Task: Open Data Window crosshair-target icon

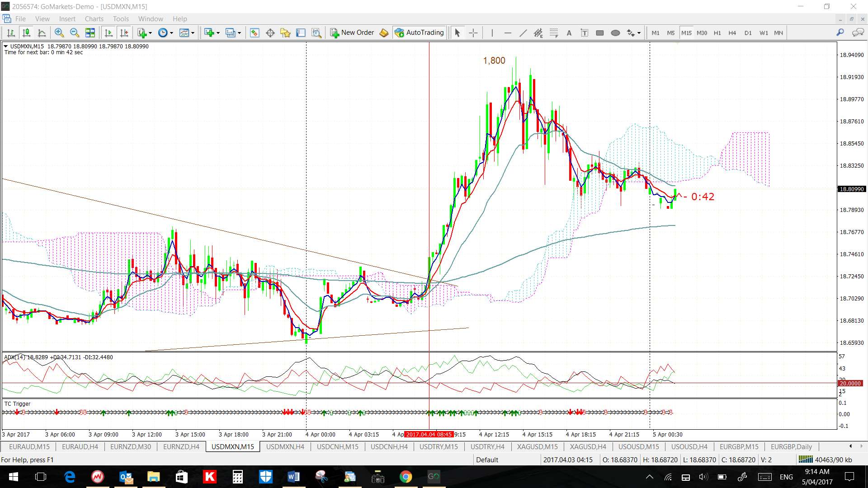Action: pos(270,33)
